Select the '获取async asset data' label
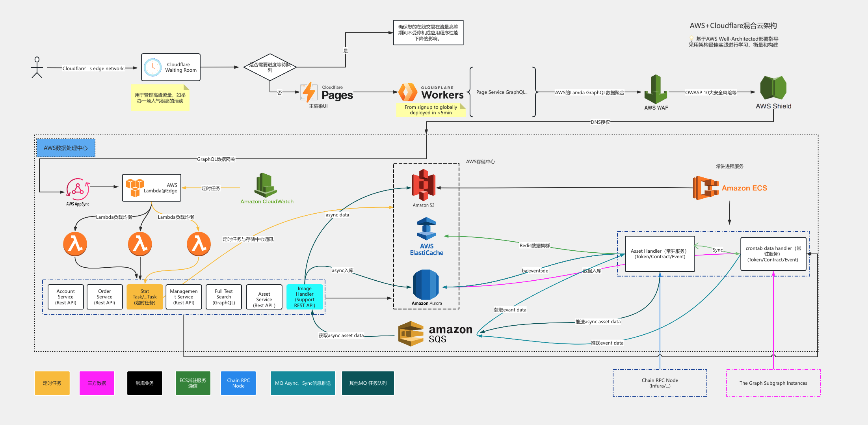This screenshot has height=425, width=868. tap(341, 335)
